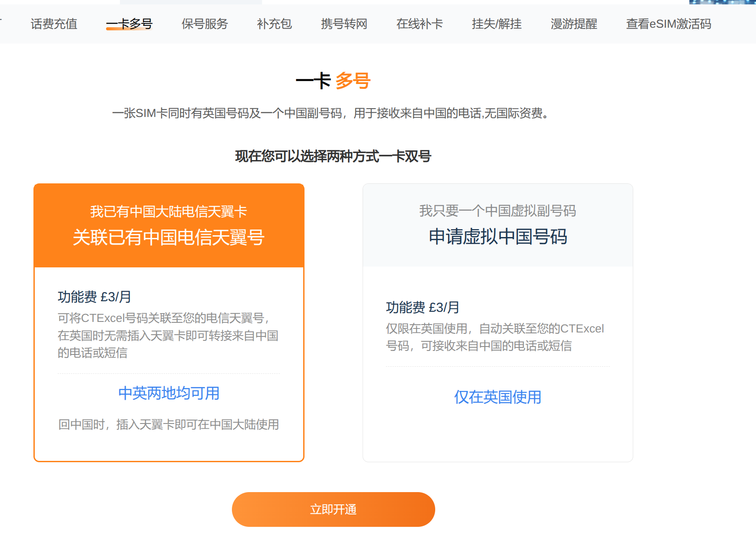Click the 仅在英国使用 link
The width and height of the screenshot is (756, 533).
(x=497, y=397)
